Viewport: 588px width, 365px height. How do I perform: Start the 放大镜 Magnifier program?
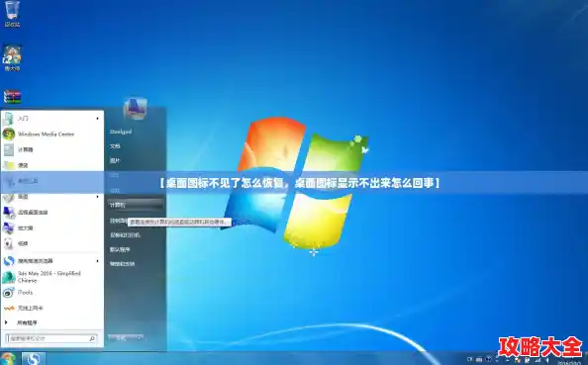[52, 228]
